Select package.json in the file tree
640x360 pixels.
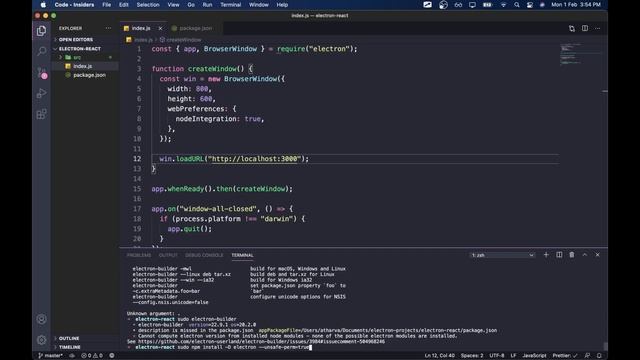(x=89, y=75)
